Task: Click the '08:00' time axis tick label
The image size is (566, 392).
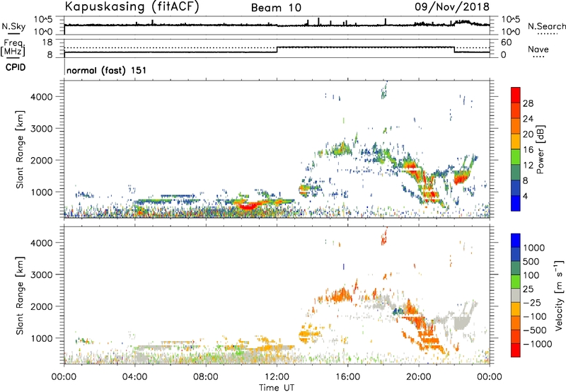Action: 206,377
